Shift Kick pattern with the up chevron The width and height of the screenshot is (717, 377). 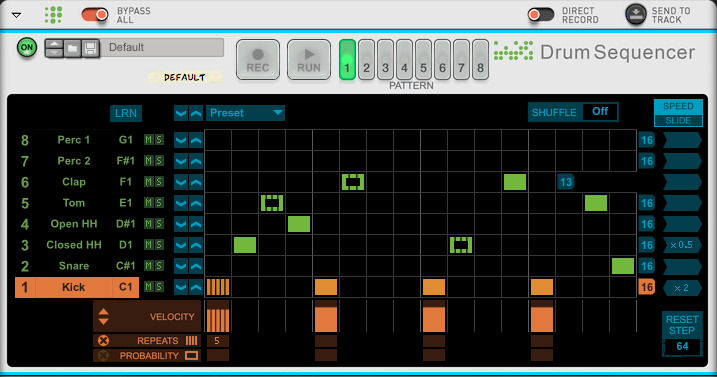(196, 287)
